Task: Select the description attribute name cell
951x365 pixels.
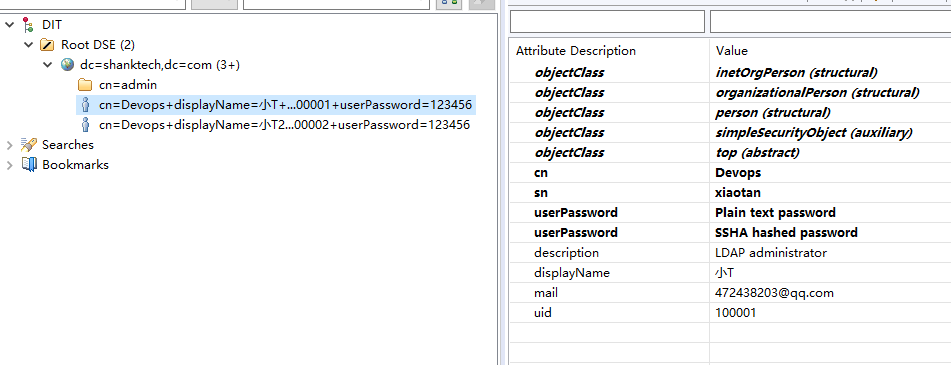Action: click(566, 253)
